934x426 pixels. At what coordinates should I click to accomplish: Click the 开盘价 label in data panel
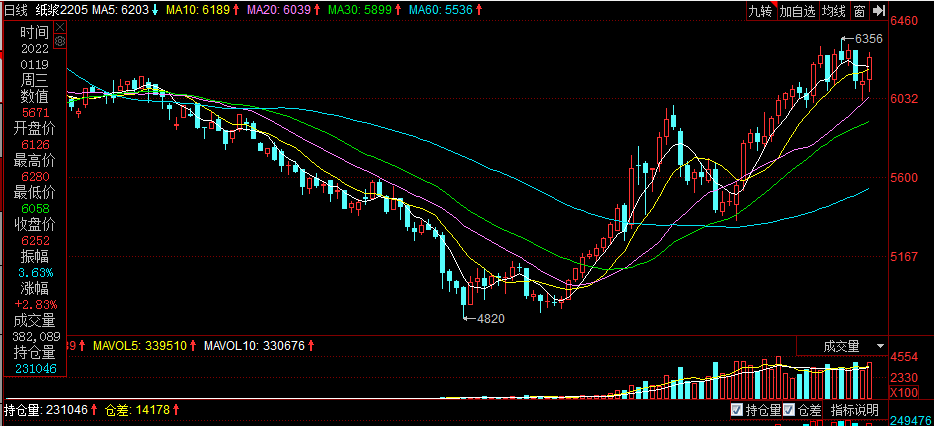pyautogui.click(x=35, y=128)
